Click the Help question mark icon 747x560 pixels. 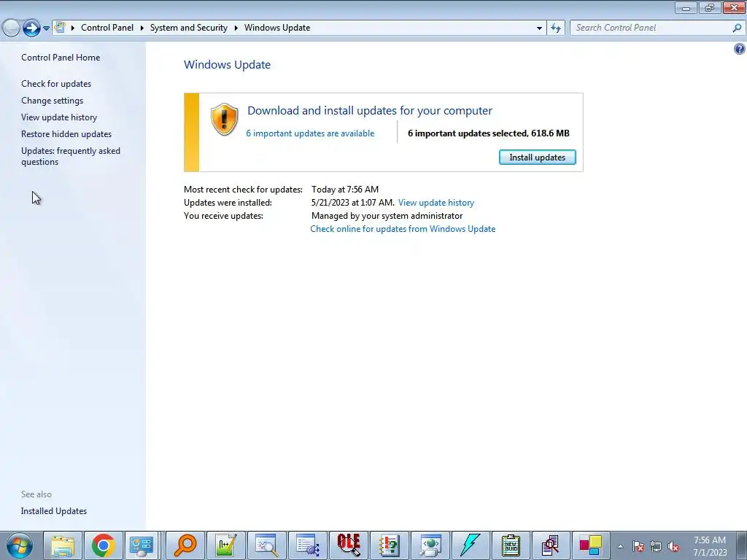click(740, 49)
